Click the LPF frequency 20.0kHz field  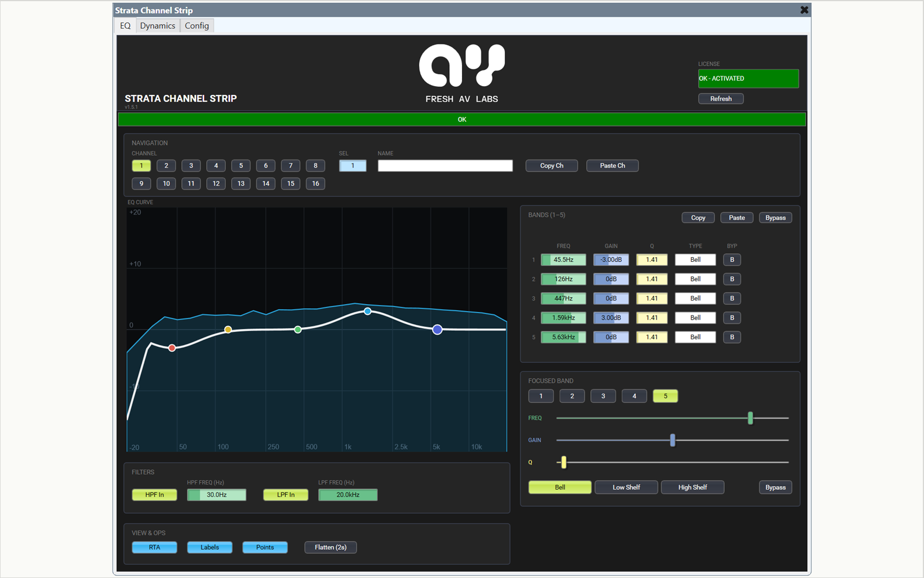point(348,495)
